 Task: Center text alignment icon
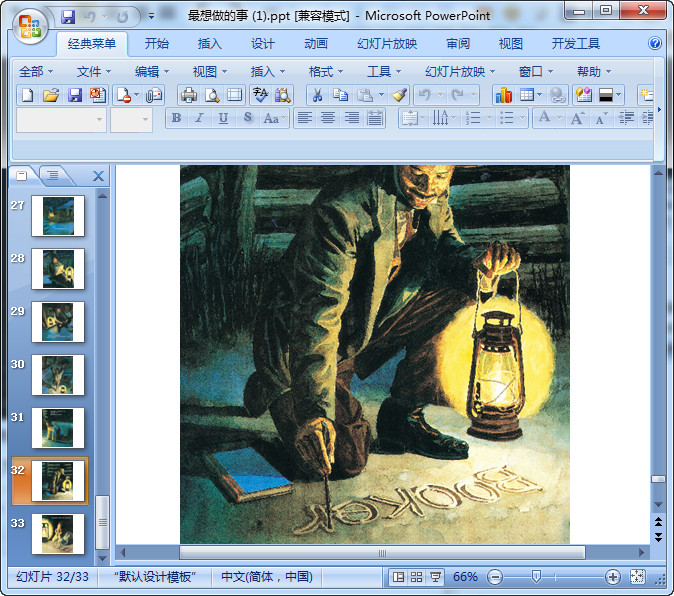point(328,118)
